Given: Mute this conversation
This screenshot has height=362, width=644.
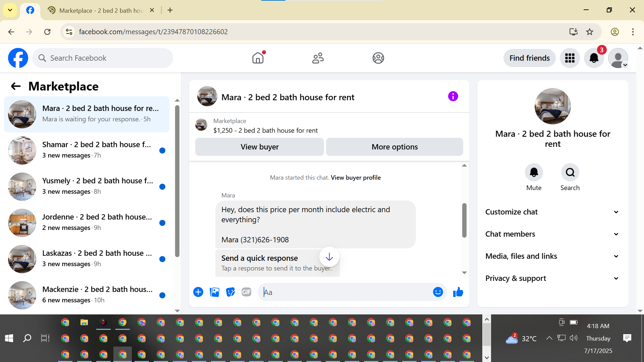Looking at the screenshot, I should (534, 172).
